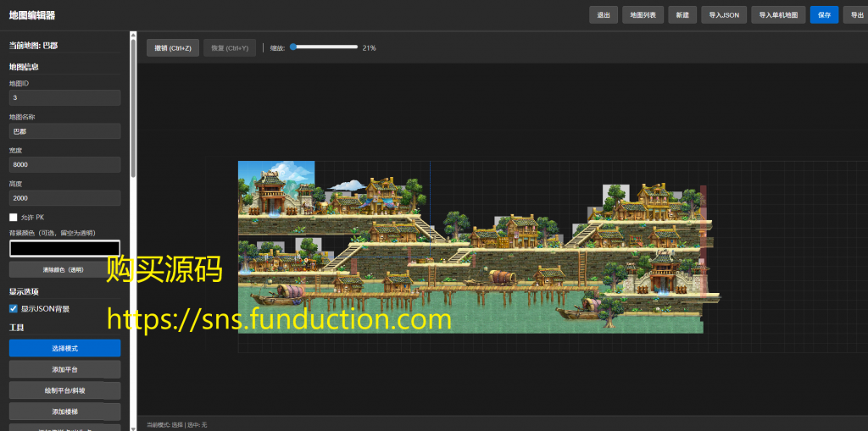The height and width of the screenshot is (431, 868).
Task: Click the 导出 export button
Action: coord(857,15)
